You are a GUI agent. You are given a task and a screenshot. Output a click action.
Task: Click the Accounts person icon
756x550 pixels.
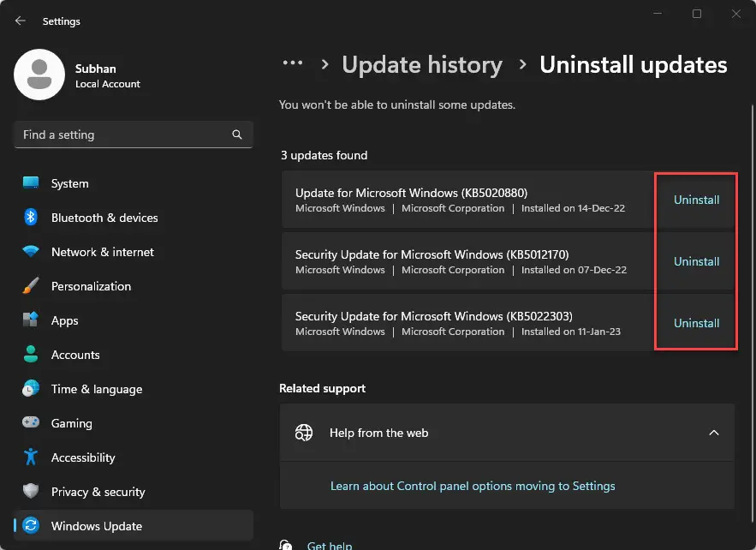tap(31, 354)
